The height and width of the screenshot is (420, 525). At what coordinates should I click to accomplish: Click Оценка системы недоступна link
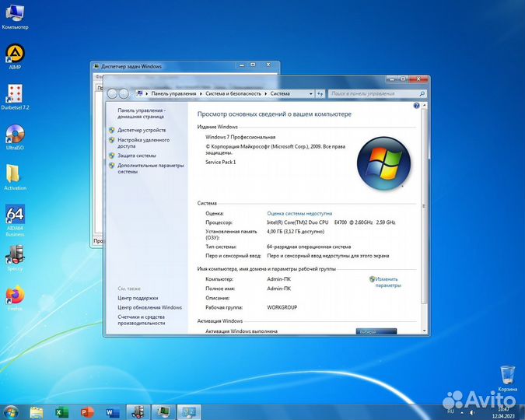point(299,213)
